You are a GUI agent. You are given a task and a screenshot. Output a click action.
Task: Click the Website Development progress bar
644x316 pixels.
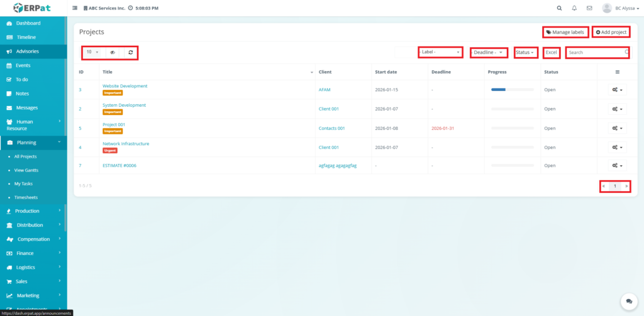[x=509, y=90]
